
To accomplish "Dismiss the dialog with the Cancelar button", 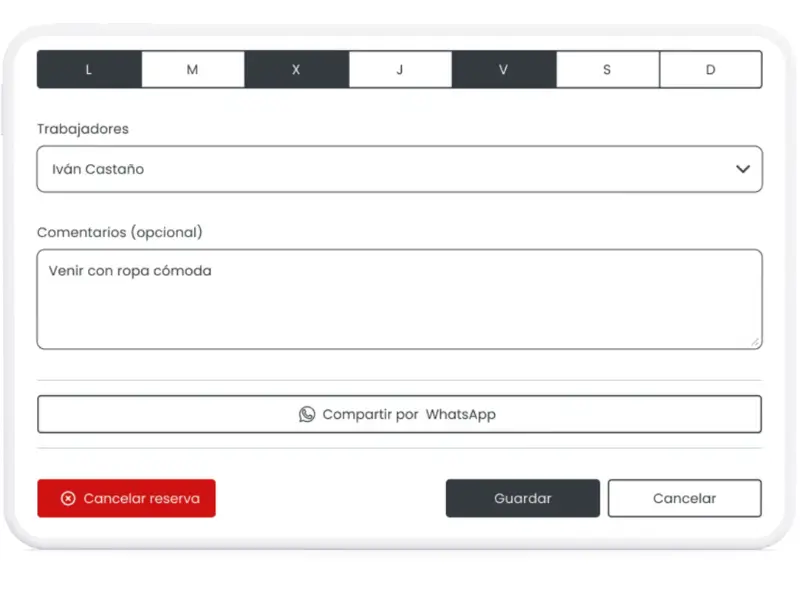I will point(685,498).
